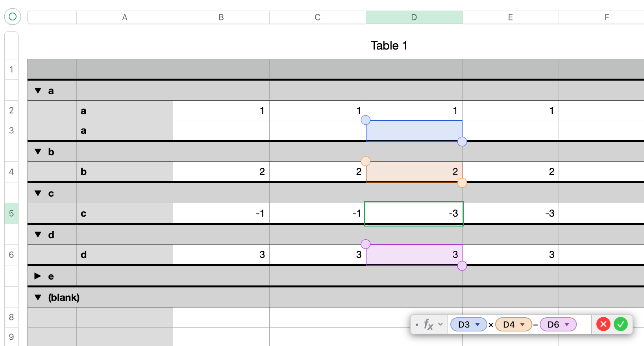Cancel the formula edit with red X
The height and width of the screenshot is (346, 644).
coord(603,324)
